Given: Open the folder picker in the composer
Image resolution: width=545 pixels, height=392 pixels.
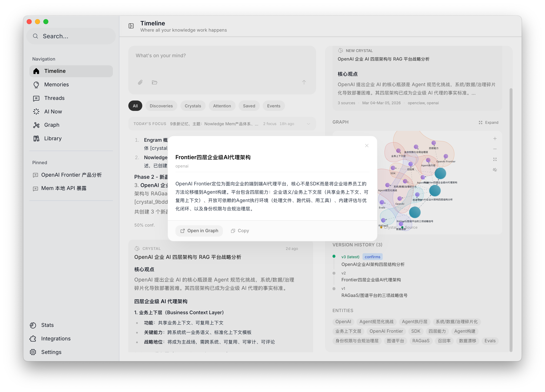Looking at the screenshot, I should [155, 82].
